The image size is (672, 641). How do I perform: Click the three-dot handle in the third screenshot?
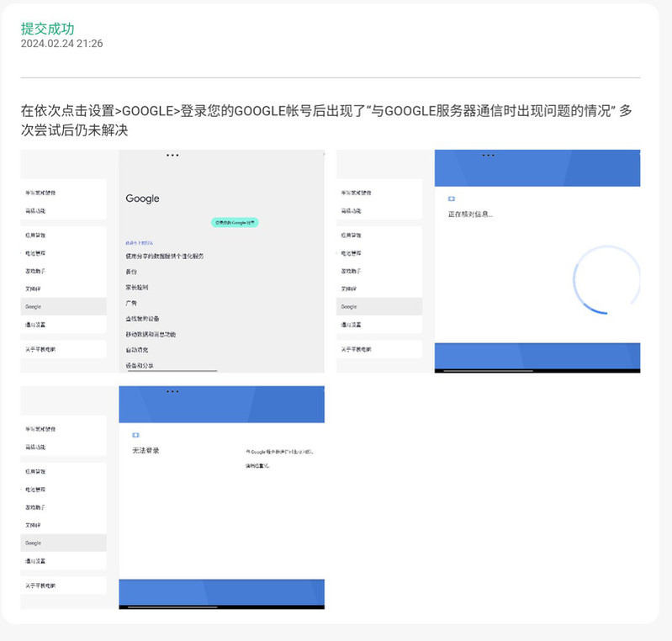tap(172, 391)
